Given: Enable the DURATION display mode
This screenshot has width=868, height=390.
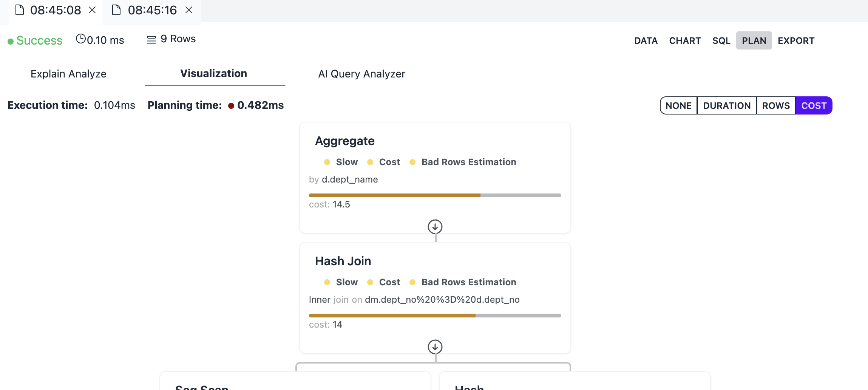Looking at the screenshot, I should [726, 105].
